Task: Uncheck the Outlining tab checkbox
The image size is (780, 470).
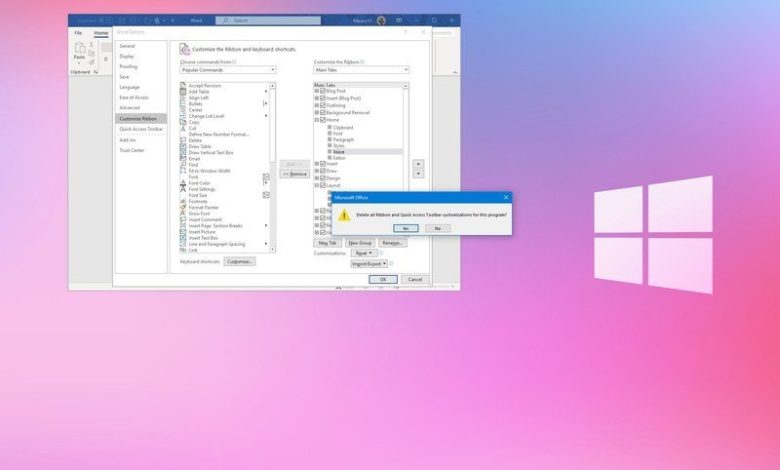Action: (x=323, y=105)
